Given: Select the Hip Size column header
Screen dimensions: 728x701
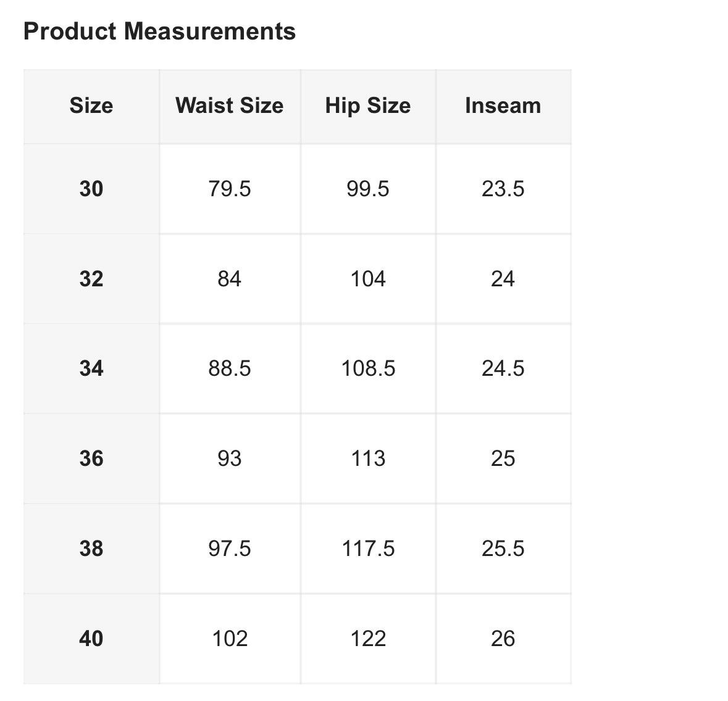Looking at the screenshot, I should 368,106.
